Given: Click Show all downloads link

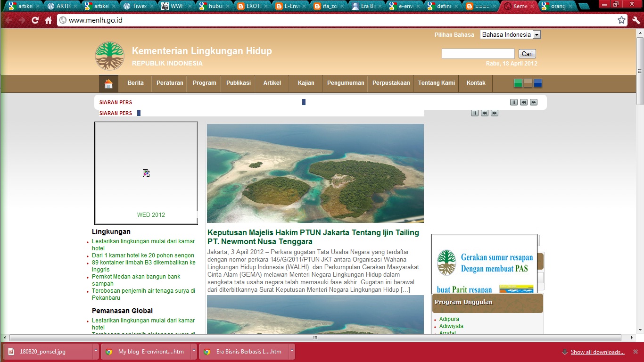Looking at the screenshot, I should click(x=597, y=352).
